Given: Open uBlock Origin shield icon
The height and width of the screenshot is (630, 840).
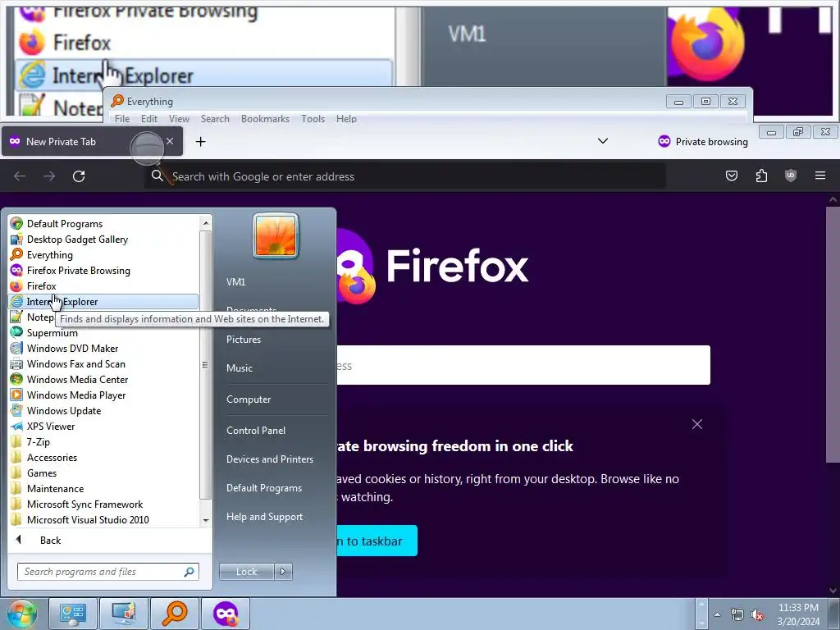Looking at the screenshot, I should 791,176.
